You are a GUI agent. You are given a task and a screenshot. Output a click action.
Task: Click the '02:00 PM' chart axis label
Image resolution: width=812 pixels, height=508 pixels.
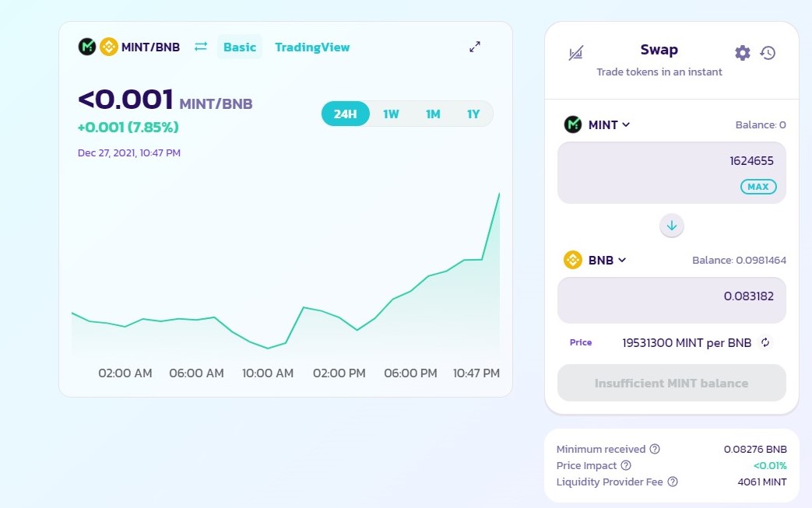[x=339, y=373]
